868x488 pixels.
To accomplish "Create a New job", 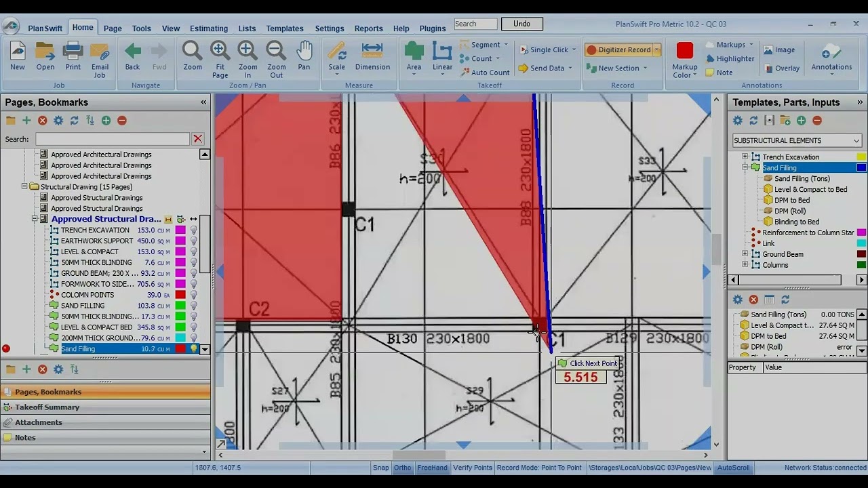I will pyautogui.click(x=18, y=56).
